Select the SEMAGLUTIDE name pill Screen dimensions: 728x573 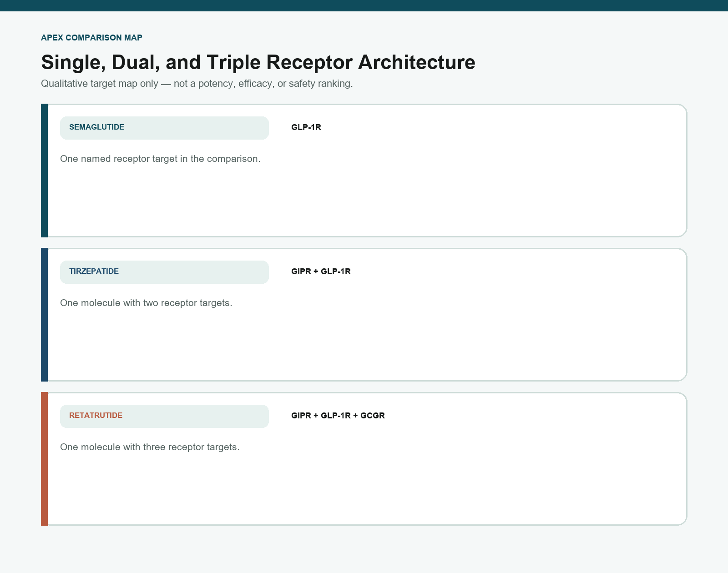pos(164,128)
